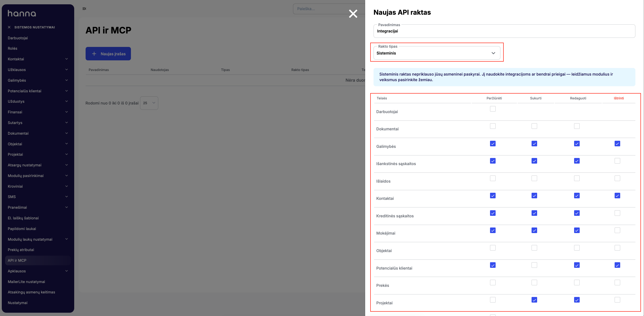Viewport: 644px width, 316px height.
Task: Click the Peržiūrėti column header in permissions
Action: [494, 98]
